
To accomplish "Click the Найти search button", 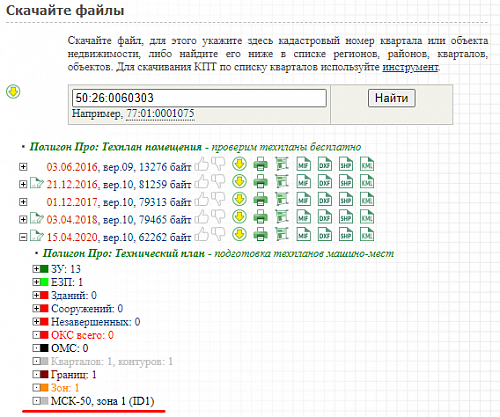I will click(391, 98).
